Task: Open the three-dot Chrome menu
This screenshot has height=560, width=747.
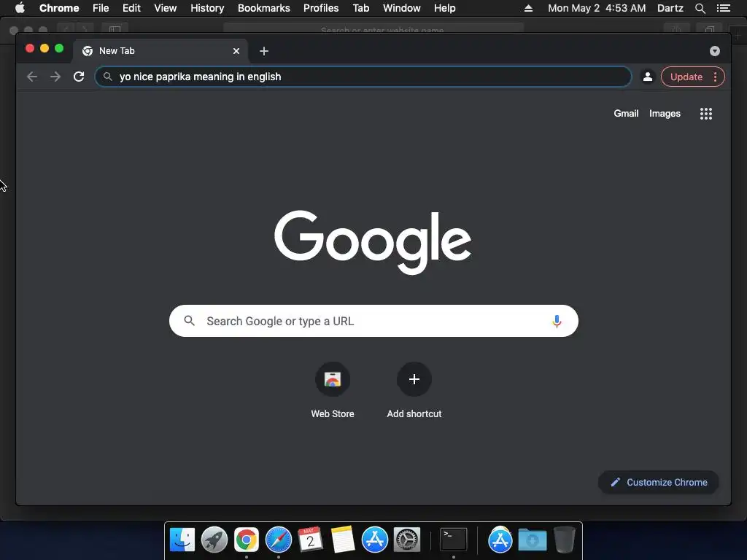Action: [x=715, y=77]
